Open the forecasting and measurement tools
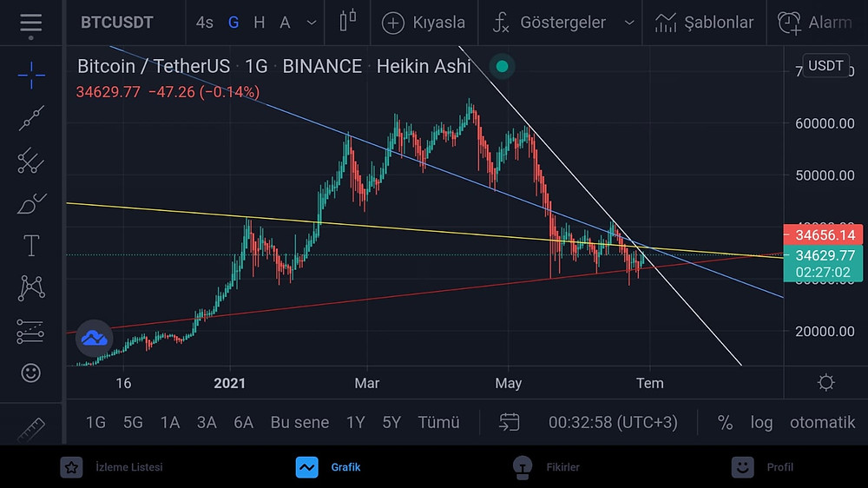Viewport: 868px width, 488px height. coord(30,331)
